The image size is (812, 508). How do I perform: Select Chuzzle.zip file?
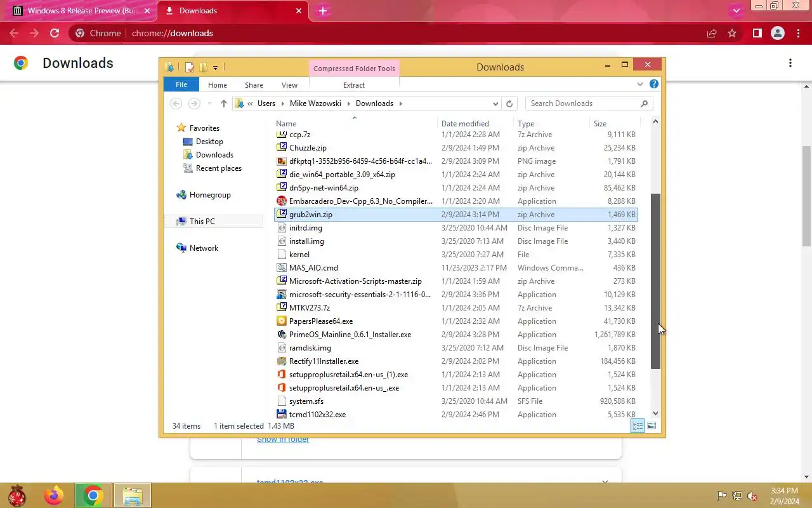455,148
